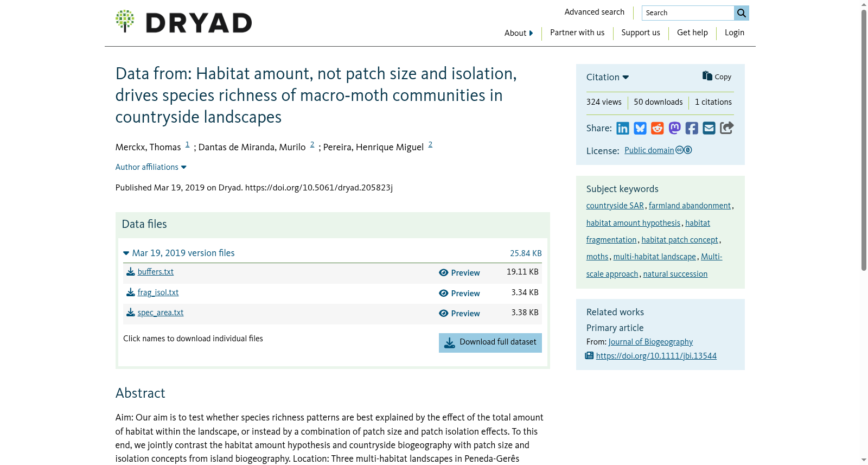
Task: Open Public domain license link
Action: click(x=649, y=150)
